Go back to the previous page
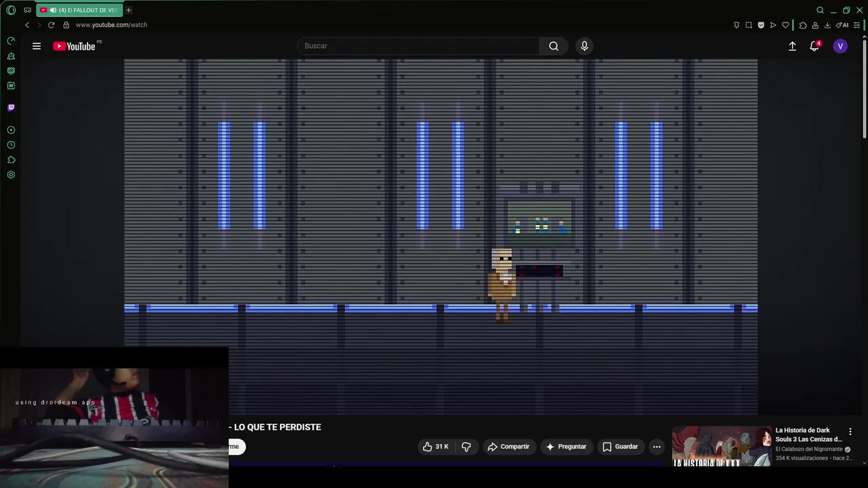This screenshot has height=488, width=868. 27,25
